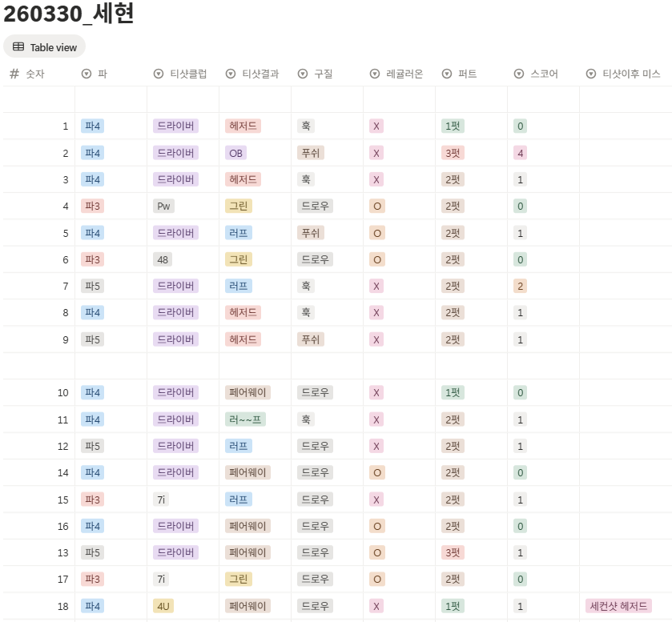Viewport: 672px width, 622px height.
Task: Click the number 18 cell
Action: tap(39, 606)
